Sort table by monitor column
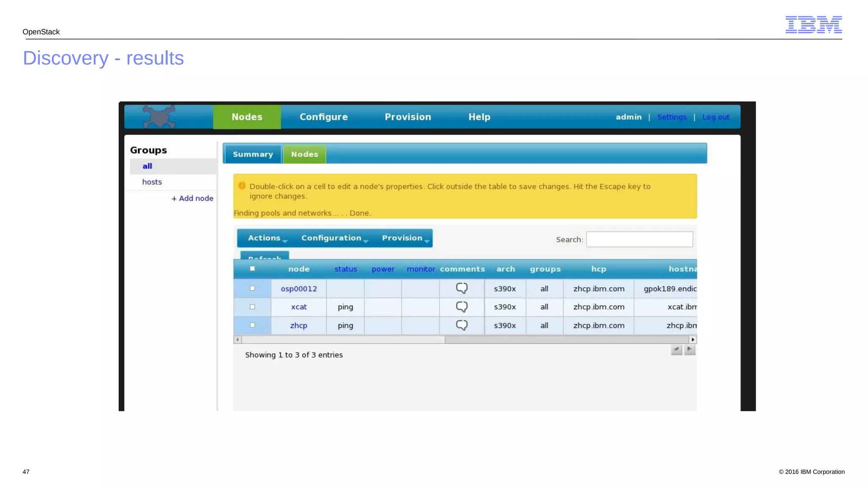Image resolution: width=868 pixels, height=488 pixels. coord(420,269)
